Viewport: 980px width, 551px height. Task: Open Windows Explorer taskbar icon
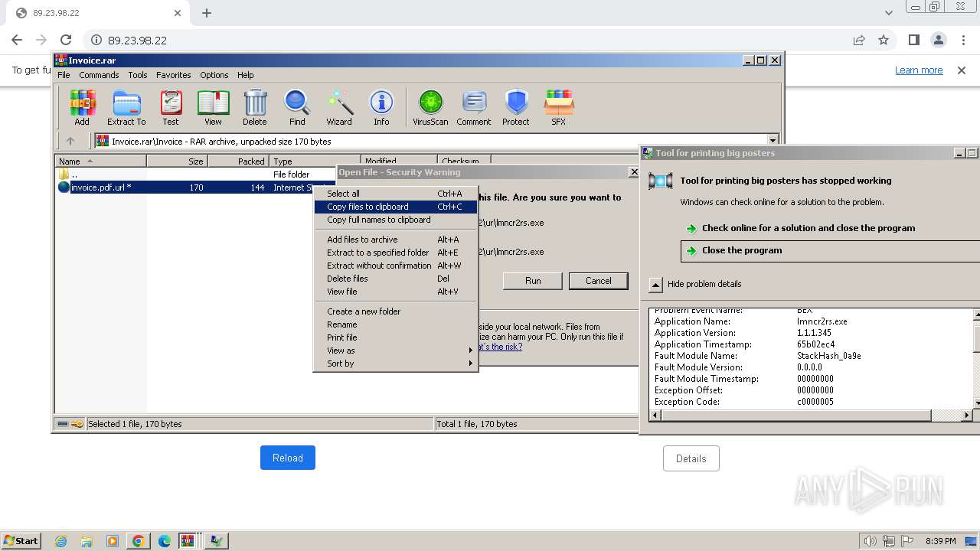[x=87, y=541]
